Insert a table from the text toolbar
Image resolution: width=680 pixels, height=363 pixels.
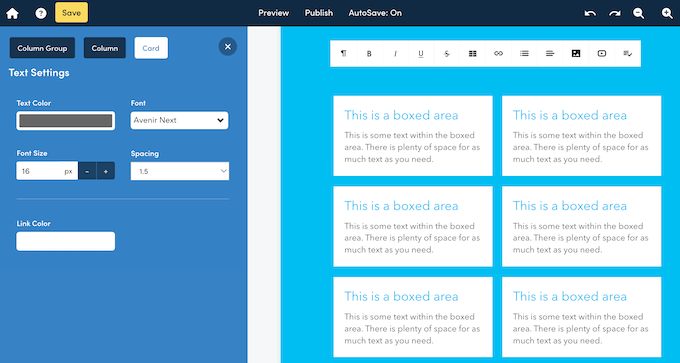coord(473,53)
